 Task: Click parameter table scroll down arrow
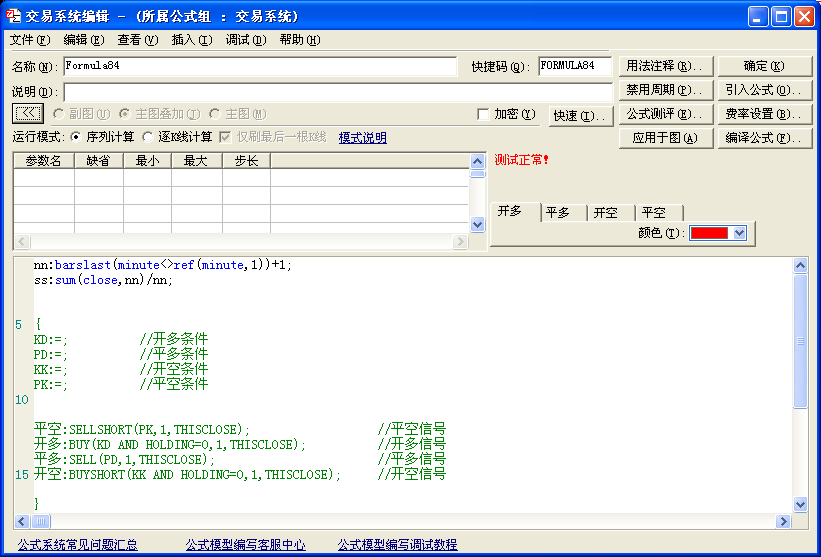[x=478, y=225]
